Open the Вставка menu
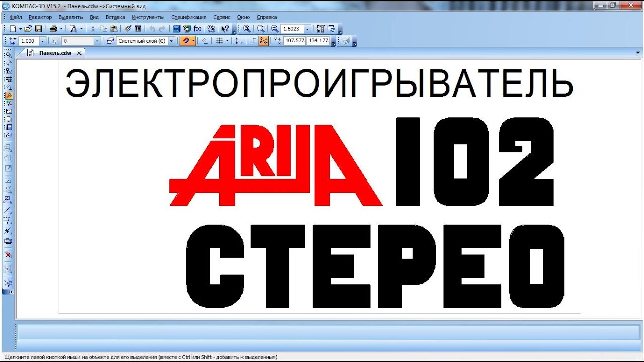The width and height of the screenshot is (644, 362). (x=115, y=17)
